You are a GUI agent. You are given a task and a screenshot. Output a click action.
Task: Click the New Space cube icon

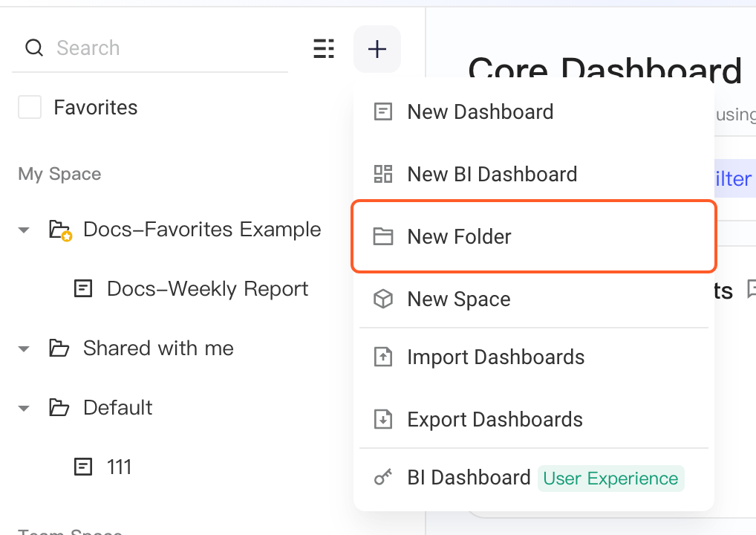click(383, 299)
